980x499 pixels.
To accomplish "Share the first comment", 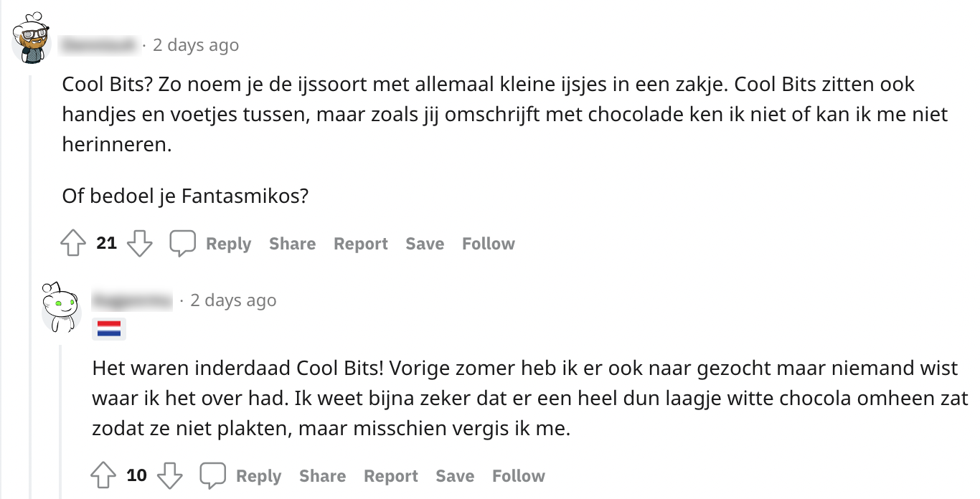I will click(x=292, y=244).
